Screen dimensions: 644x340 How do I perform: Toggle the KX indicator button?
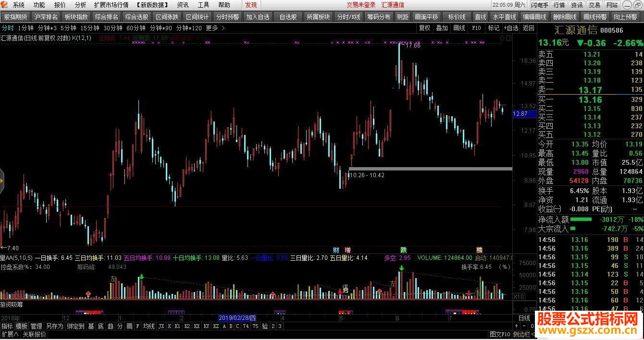point(197,326)
